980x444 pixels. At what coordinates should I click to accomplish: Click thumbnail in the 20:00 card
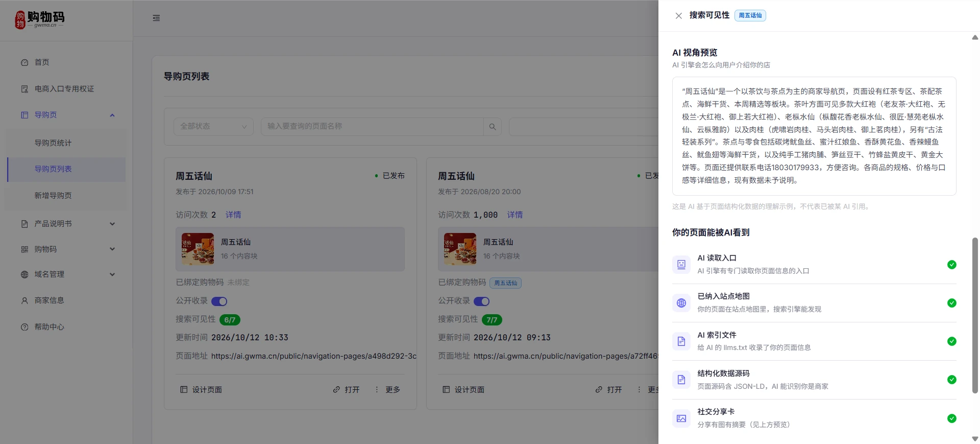click(460, 249)
